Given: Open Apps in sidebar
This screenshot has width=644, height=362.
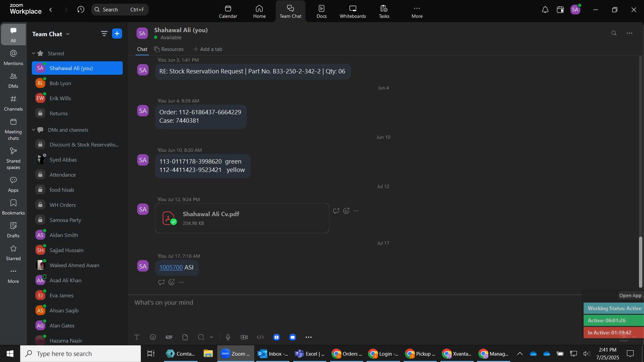Looking at the screenshot, I should point(13,184).
